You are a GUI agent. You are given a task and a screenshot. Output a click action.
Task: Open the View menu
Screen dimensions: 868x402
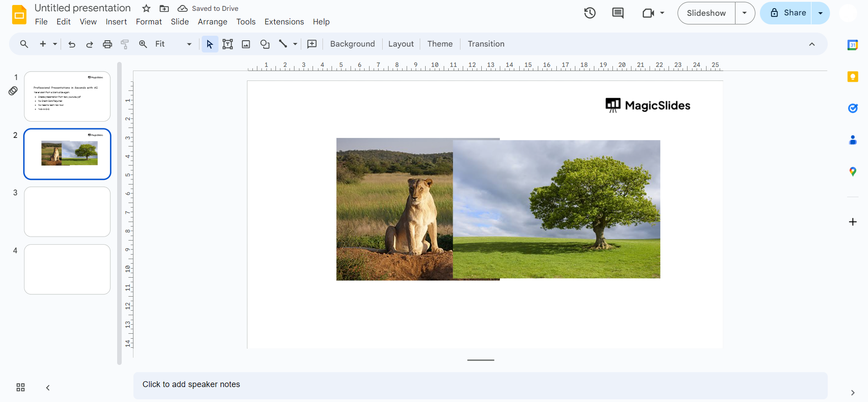(88, 22)
